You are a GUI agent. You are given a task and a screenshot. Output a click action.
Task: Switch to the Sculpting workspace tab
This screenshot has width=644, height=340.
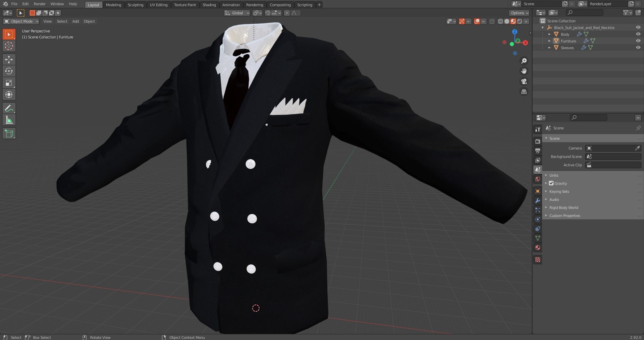tap(136, 5)
